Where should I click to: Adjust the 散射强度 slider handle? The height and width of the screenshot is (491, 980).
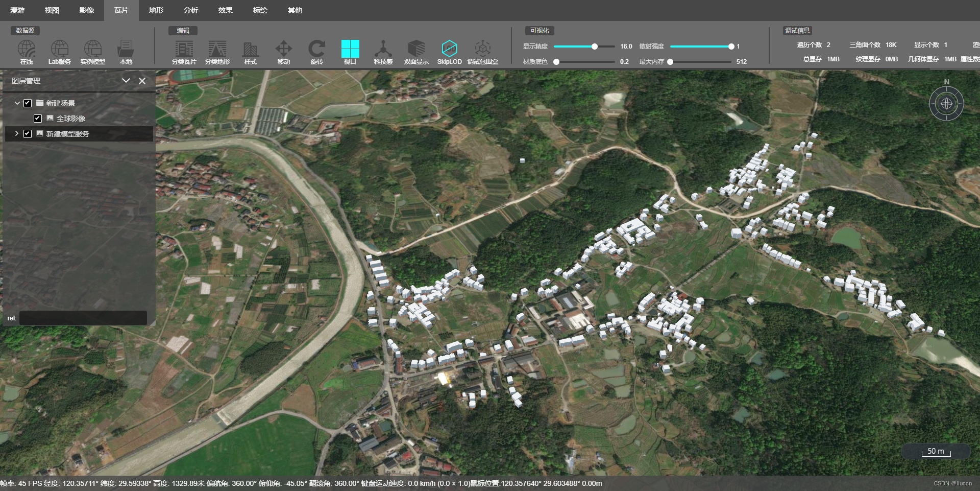731,46
